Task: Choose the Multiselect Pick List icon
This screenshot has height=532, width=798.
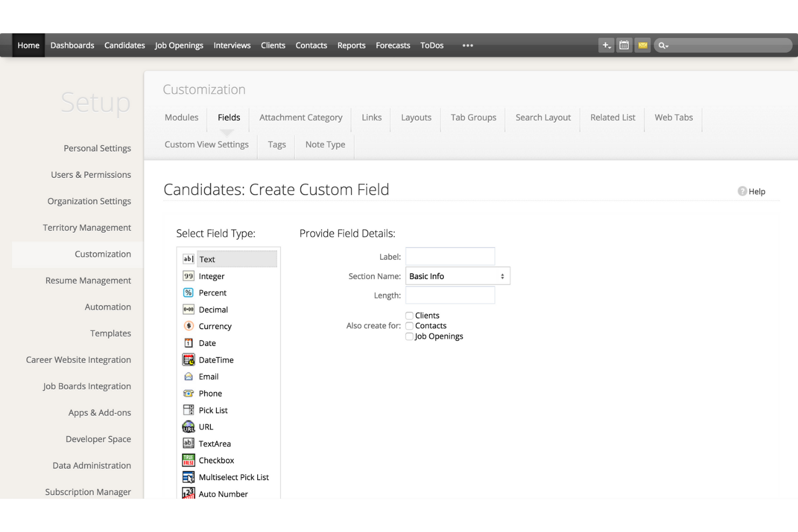Action: coord(188,477)
